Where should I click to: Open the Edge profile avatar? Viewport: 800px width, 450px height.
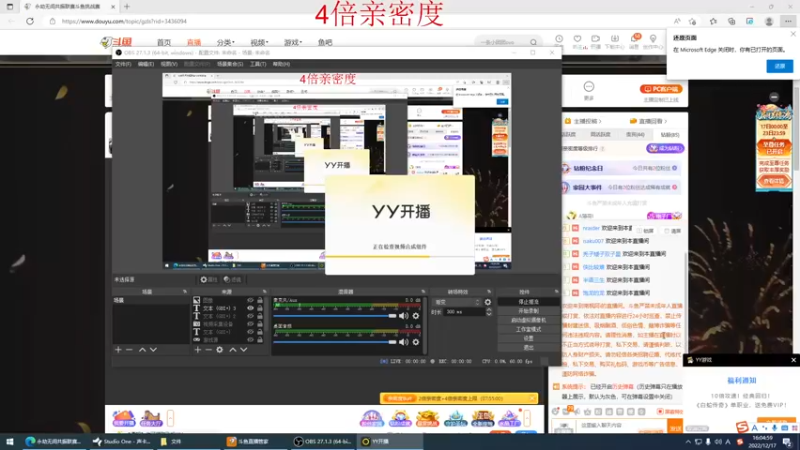(769, 21)
